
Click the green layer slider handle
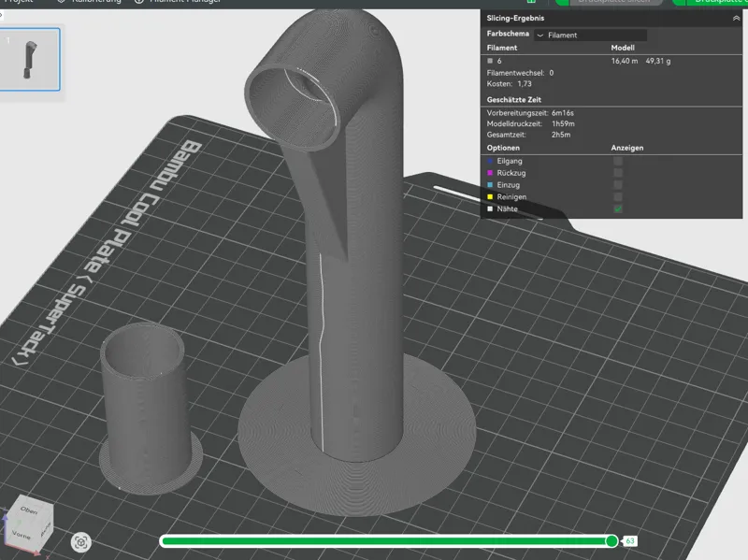click(x=611, y=541)
